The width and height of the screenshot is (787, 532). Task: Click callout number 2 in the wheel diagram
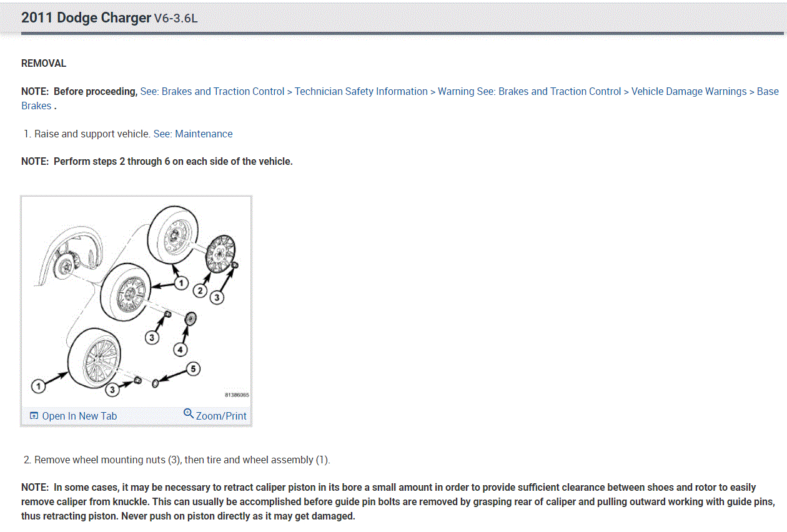[200, 290]
